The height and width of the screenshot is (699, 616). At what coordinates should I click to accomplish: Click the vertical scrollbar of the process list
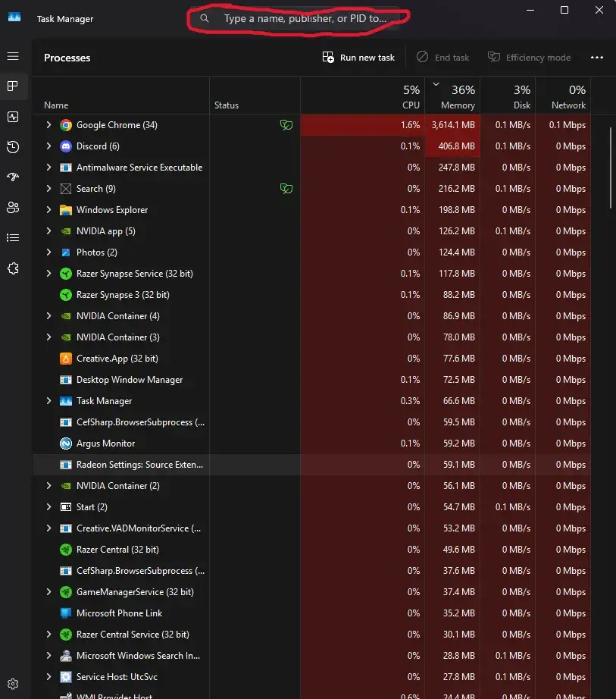[611, 167]
